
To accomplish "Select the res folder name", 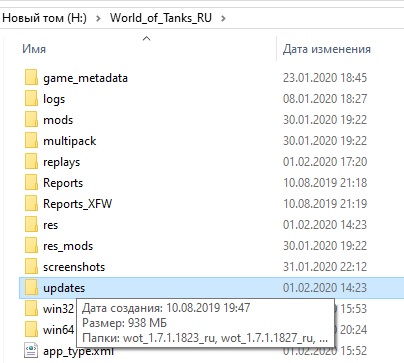I will pyautogui.click(x=51, y=225).
